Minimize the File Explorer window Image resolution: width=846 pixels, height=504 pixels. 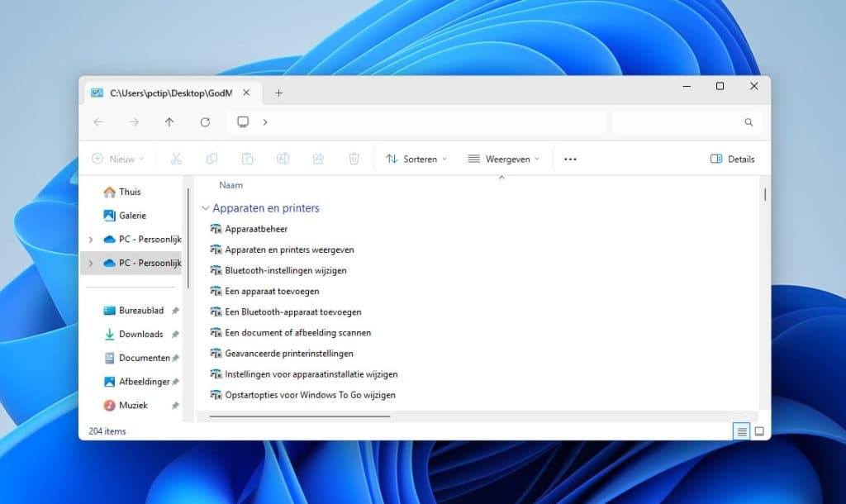coord(687,86)
